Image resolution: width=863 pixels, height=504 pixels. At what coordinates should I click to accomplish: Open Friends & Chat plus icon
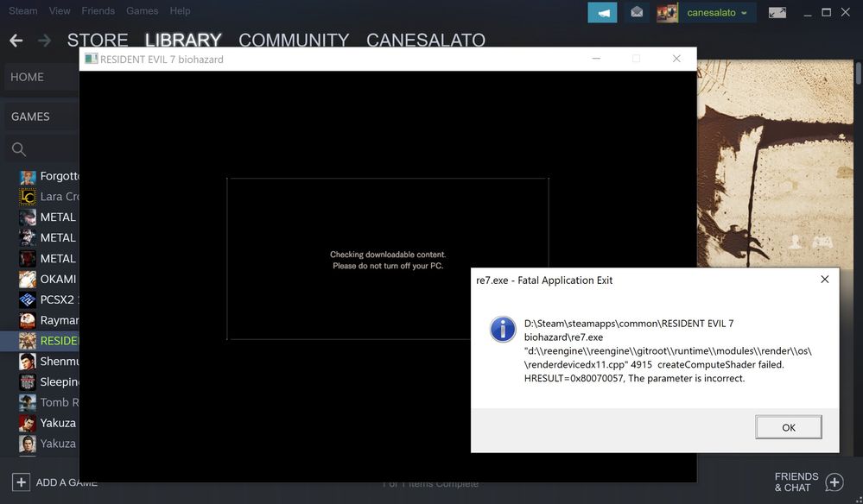coord(834,482)
